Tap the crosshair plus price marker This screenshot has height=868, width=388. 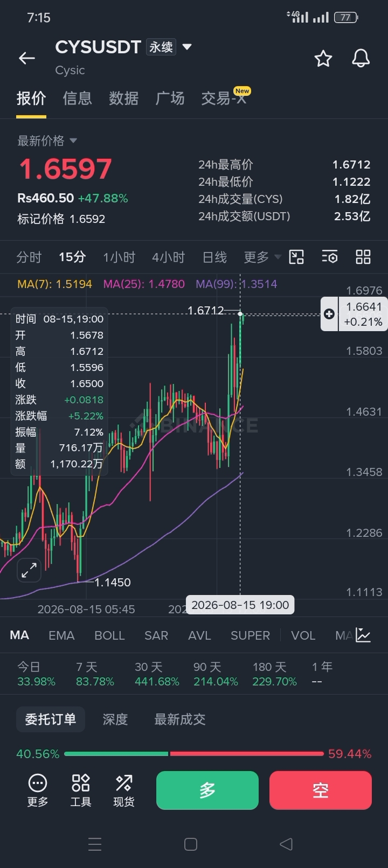click(x=329, y=314)
